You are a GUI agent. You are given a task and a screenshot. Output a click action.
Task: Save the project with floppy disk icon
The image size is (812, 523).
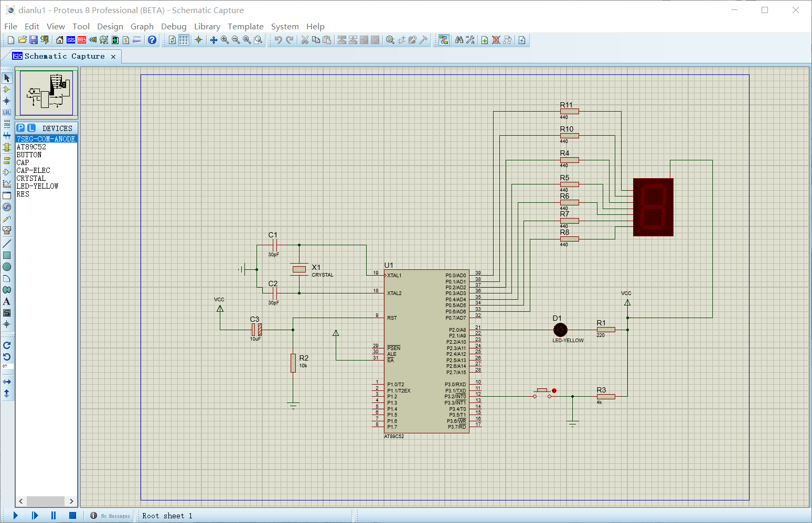coord(33,40)
